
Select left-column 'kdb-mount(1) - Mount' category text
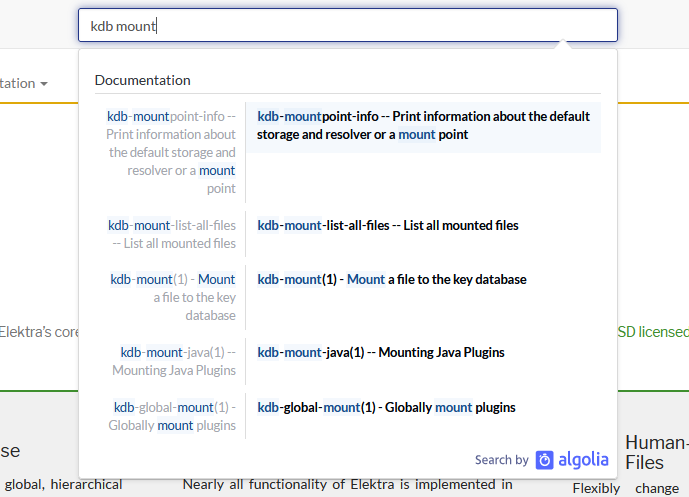[173, 297]
